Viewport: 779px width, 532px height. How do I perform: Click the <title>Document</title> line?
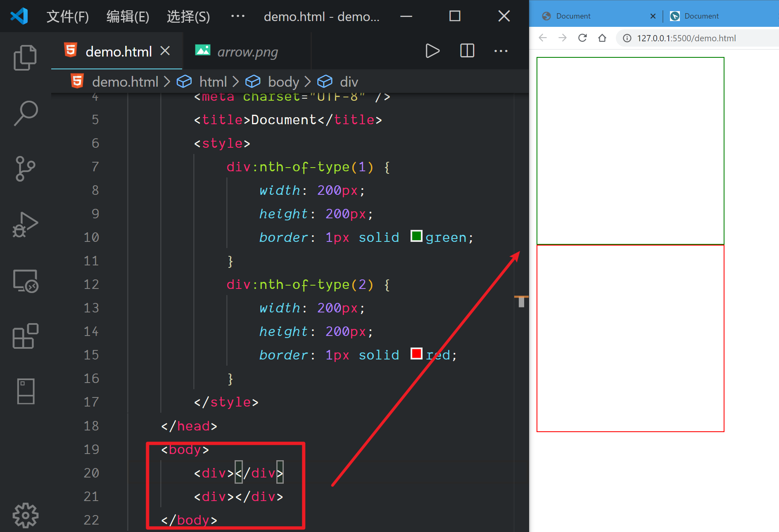click(288, 120)
